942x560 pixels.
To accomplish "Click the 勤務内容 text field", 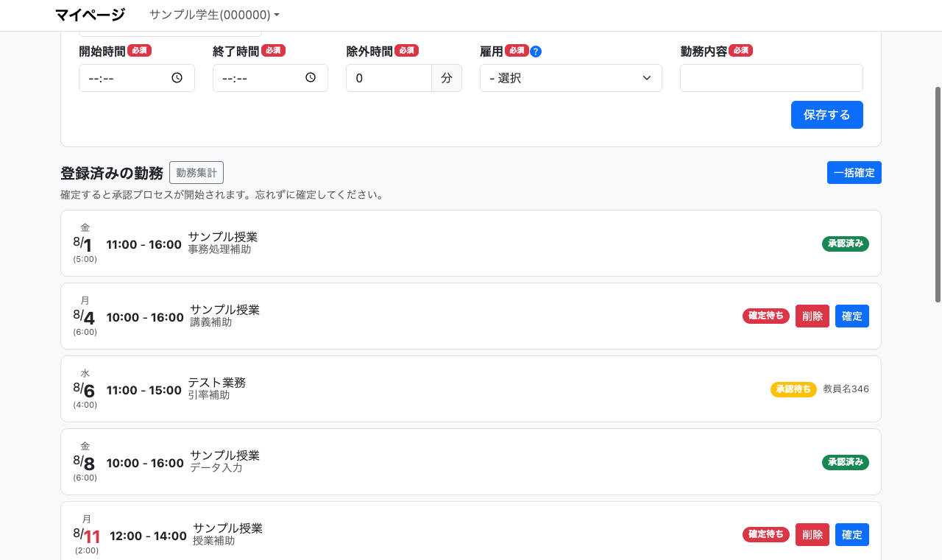I will click(x=771, y=78).
